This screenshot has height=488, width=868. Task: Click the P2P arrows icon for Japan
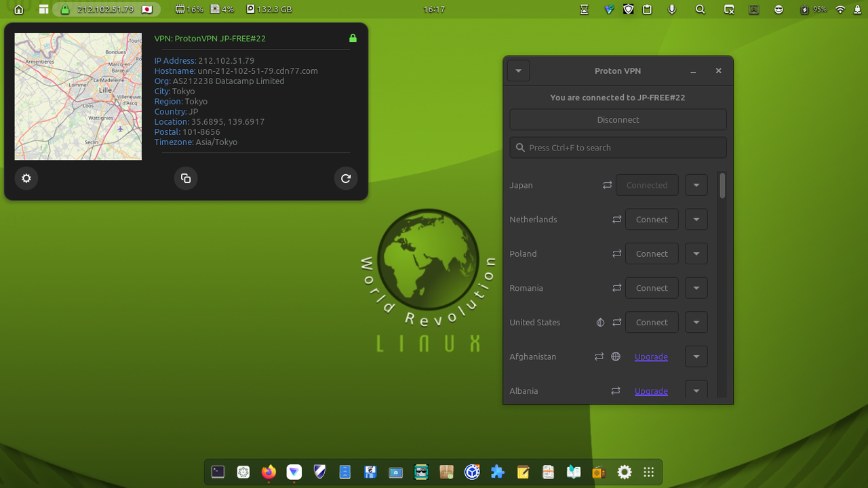click(608, 185)
